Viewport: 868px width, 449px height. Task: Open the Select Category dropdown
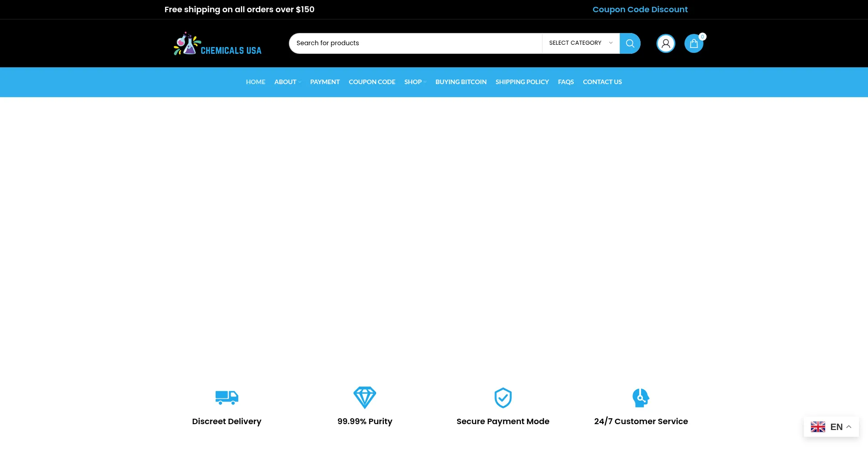coord(580,43)
